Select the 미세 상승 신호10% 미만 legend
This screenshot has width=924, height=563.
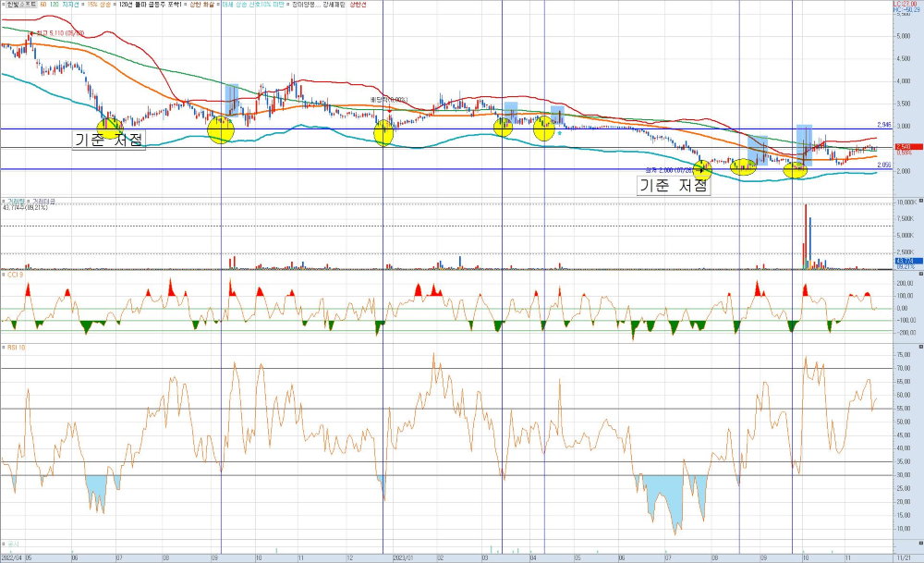pos(253,4)
